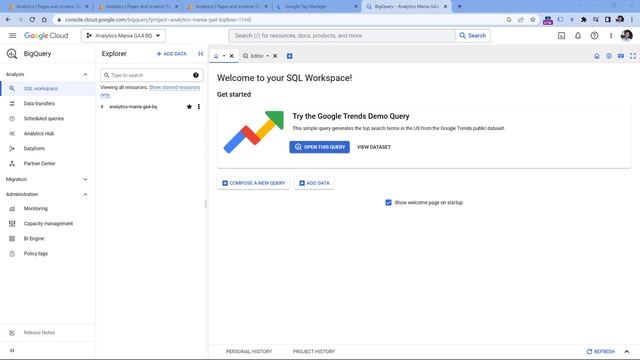The width and height of the screenshot is (640, 360).
Task: Click REFRESH in history bar
Action: pos(600,351)
